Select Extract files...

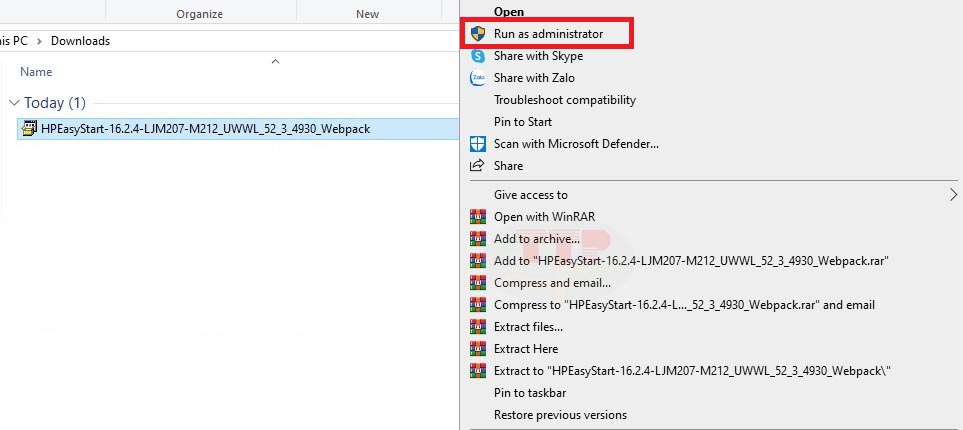(x=528, y=327)
